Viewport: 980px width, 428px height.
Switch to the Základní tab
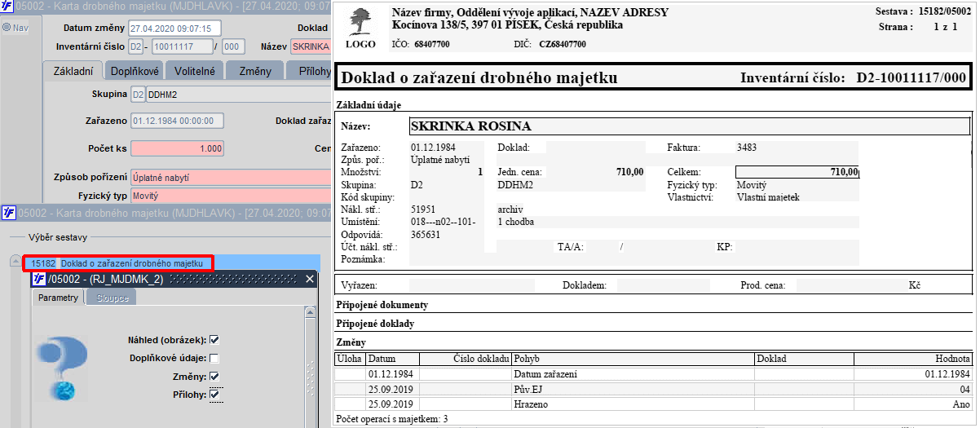72,71
